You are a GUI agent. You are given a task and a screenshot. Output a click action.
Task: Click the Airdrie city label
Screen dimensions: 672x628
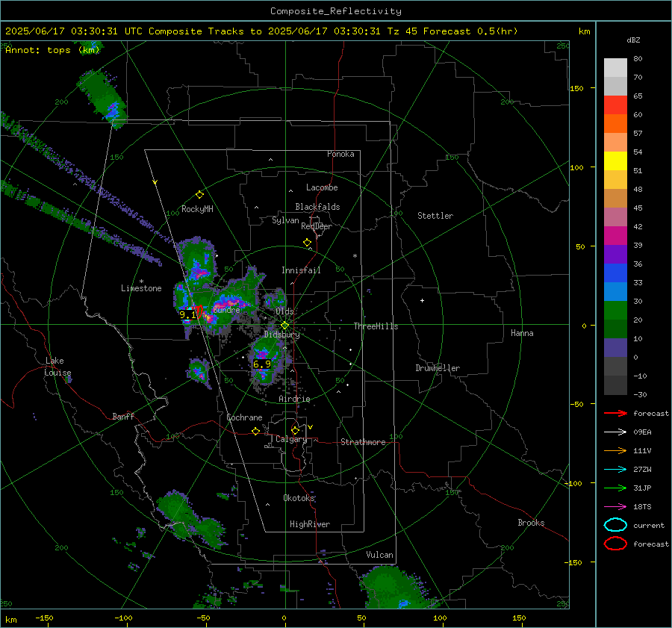[x=294, y=399]
